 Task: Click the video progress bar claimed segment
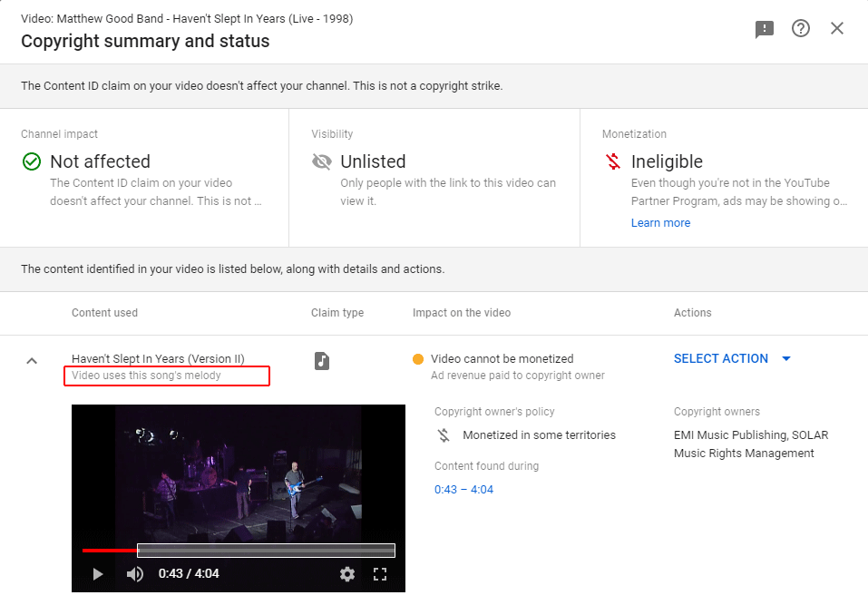pos(266,551)
